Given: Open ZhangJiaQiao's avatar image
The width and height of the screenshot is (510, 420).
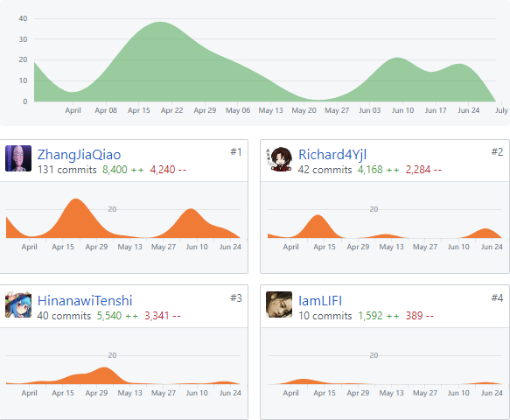Looking at the screenshot, I should click(18, 158).
